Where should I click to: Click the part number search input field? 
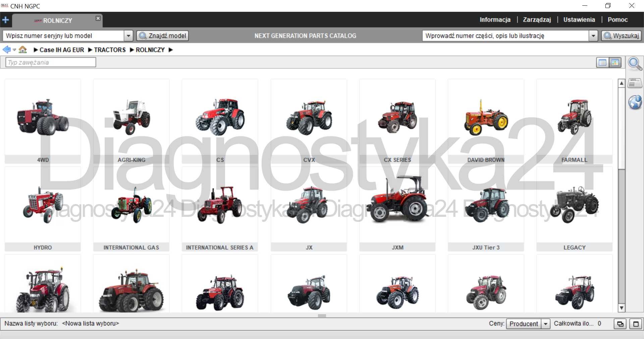(505, 36)
